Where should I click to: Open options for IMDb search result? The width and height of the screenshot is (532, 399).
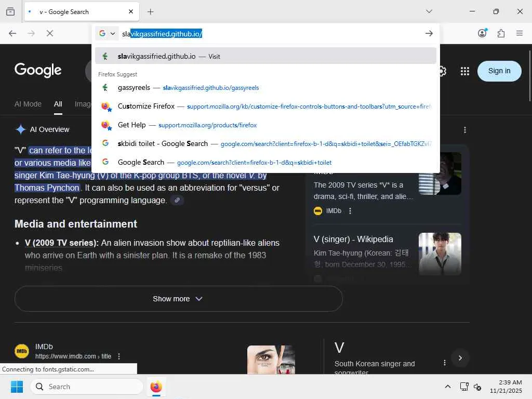point(119,356)
